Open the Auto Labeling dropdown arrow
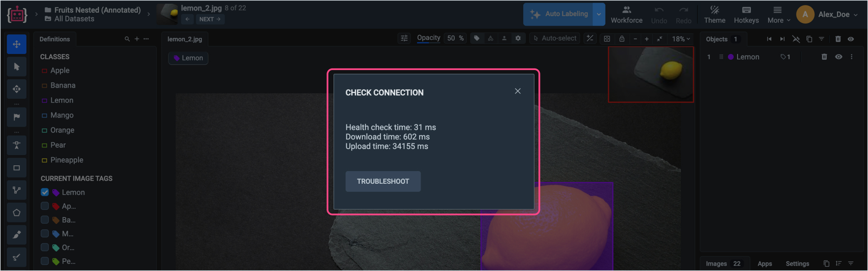 pyautogui.click(x=599, y=14)
